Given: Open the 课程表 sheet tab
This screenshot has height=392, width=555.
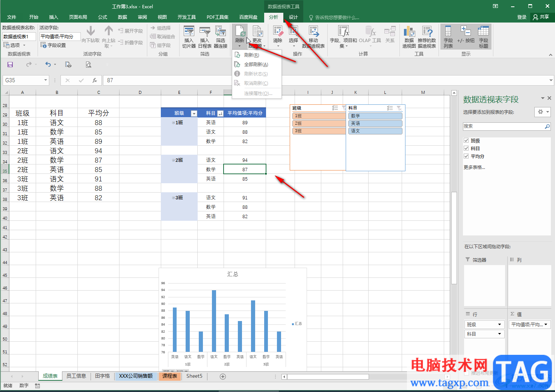Looking at the screenshot, I should 170,376.
